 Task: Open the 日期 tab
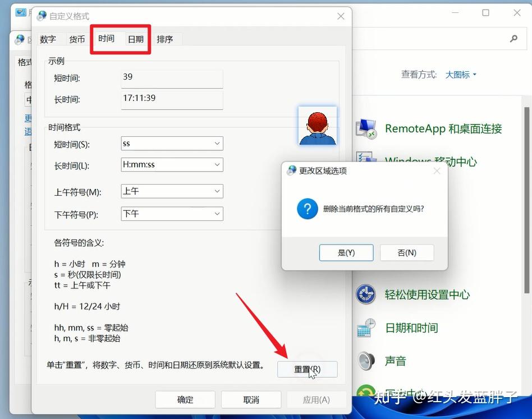tap(136, 39)
